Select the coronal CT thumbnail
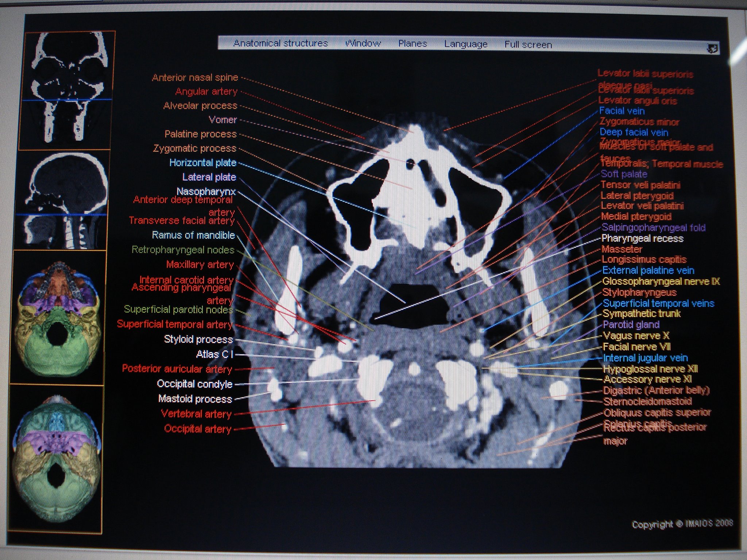The width and height of the screenshot is (747, 560). [69, 90]
